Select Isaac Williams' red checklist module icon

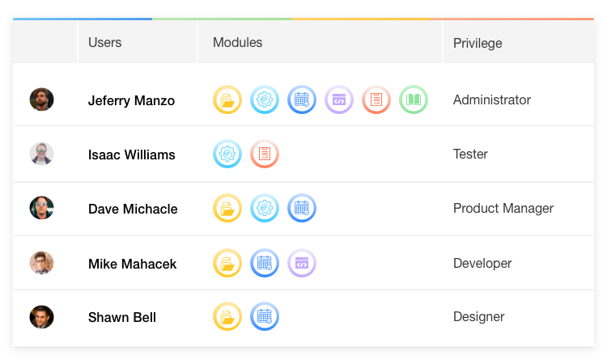pyautogui.click(x=265, y=154)
